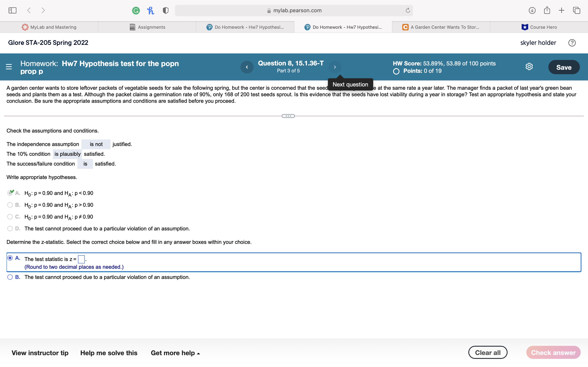The width and height of the screenshot is (588, 367).
Task: Click the Save button
Action: click(x=564, y=67)
